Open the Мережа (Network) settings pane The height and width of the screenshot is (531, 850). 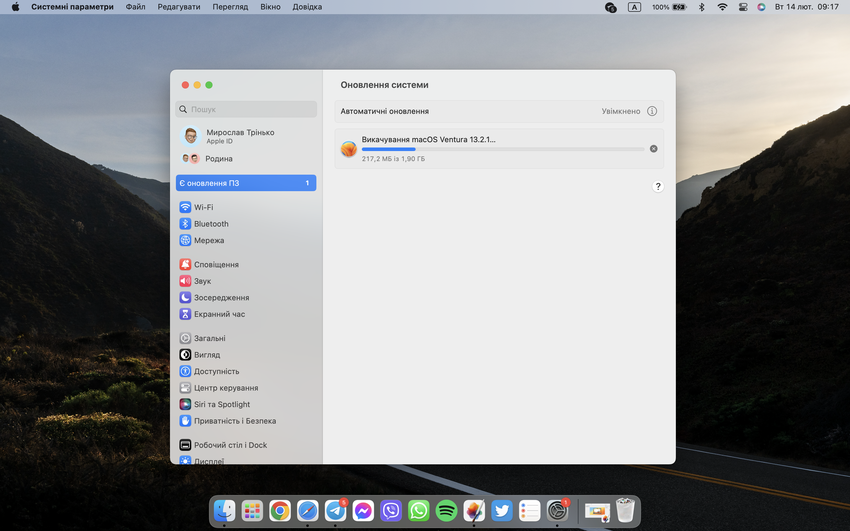208,240
